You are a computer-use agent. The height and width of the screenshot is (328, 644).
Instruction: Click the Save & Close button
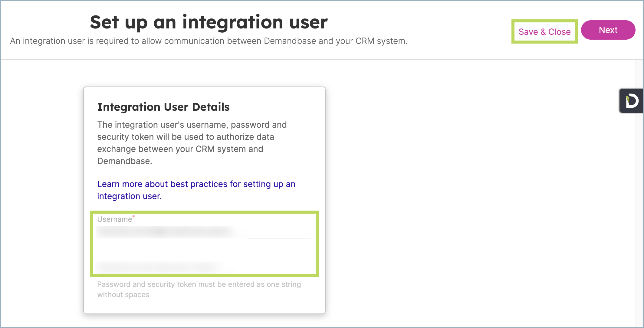tap(544, 31)
